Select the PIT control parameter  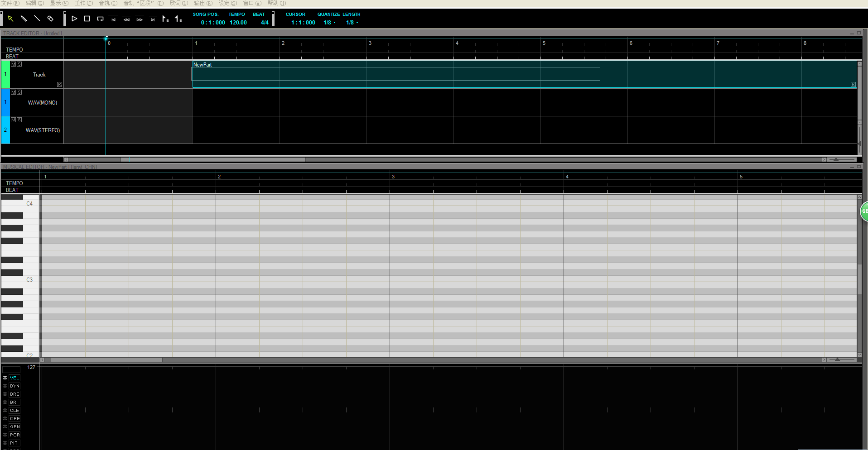coord(14,443)
